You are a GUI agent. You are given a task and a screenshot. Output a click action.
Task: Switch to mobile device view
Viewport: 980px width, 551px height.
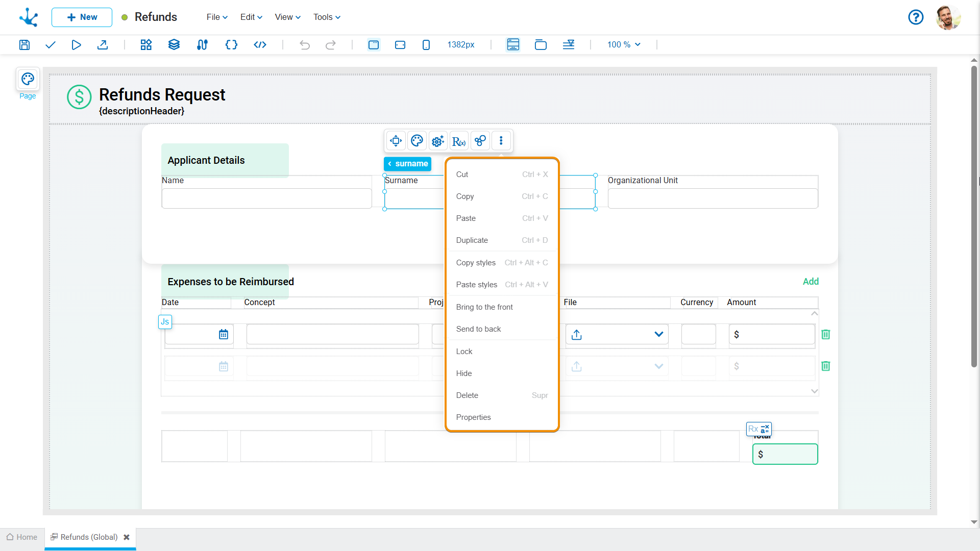(426, 45)
